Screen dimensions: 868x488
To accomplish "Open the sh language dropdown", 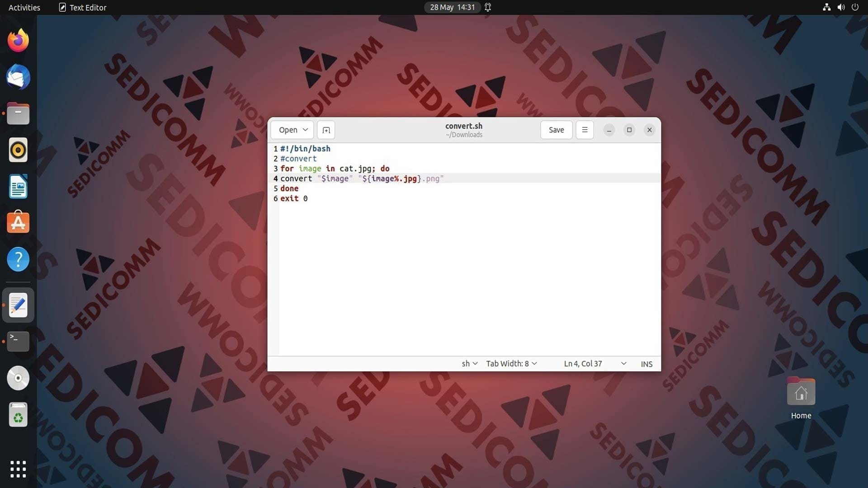I will click(470, 364).
